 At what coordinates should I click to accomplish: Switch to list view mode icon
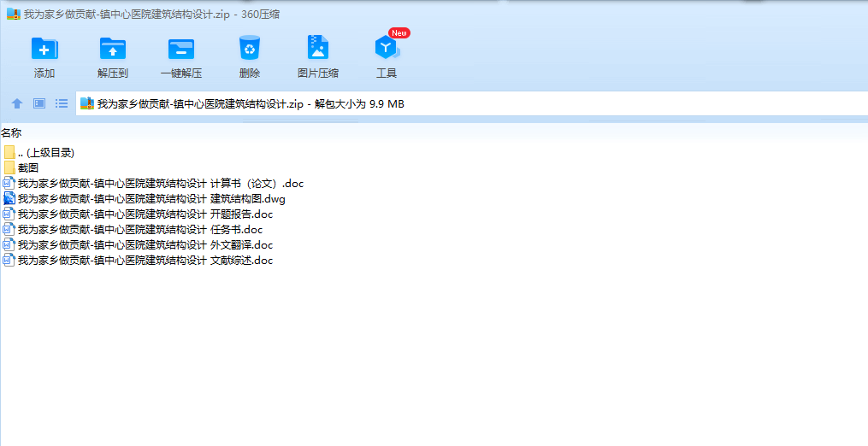tap(62, 103)
